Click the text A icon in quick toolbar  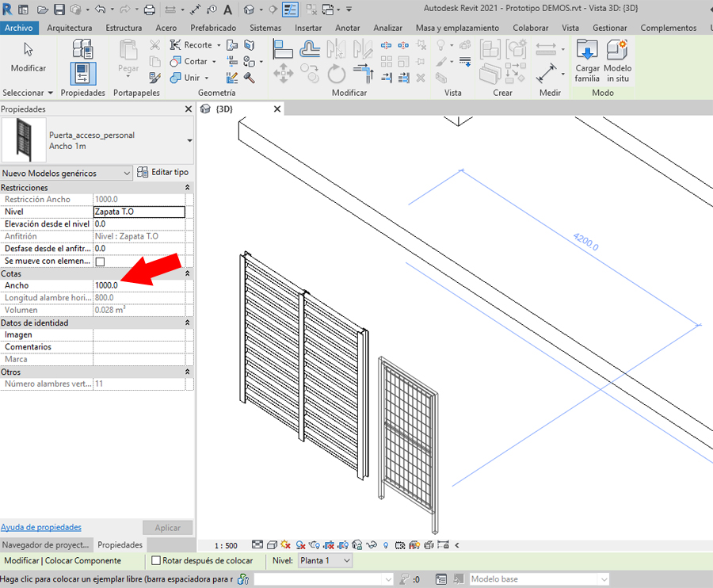tap(228, 10)
